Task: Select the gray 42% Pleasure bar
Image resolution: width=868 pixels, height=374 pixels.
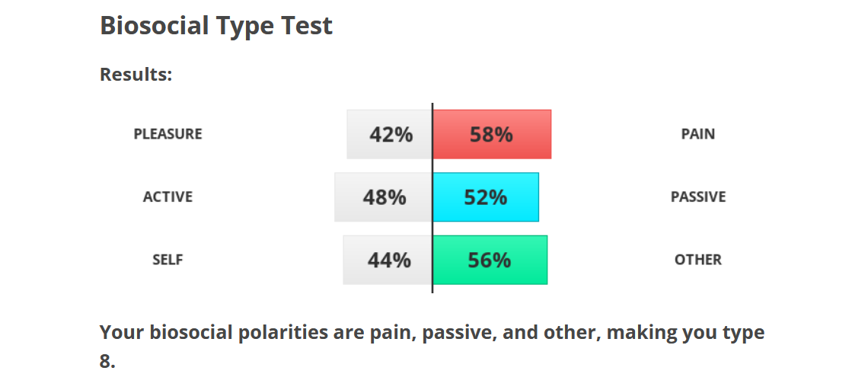Action: click(x=390, y=134)
